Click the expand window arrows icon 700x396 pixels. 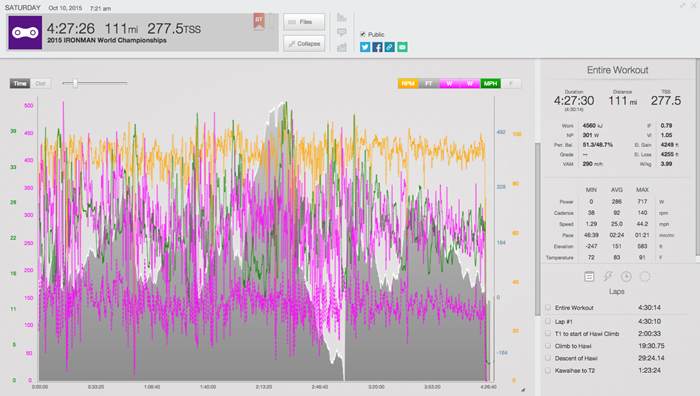[682, 5]
